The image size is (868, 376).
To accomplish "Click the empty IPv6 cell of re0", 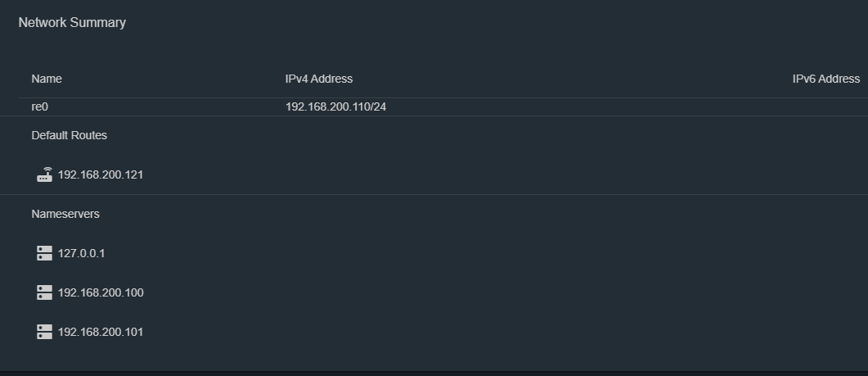I will 826,107.
